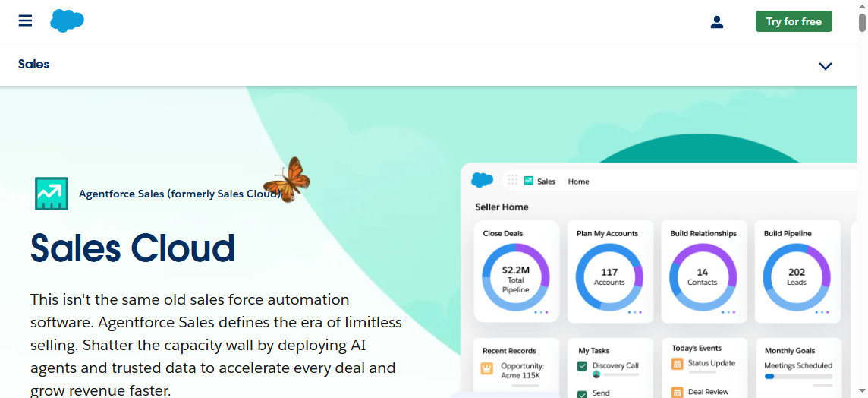Screen dimensions: 868x398
Task: Toggle the Send task checkbox
Action: (582, 394)
